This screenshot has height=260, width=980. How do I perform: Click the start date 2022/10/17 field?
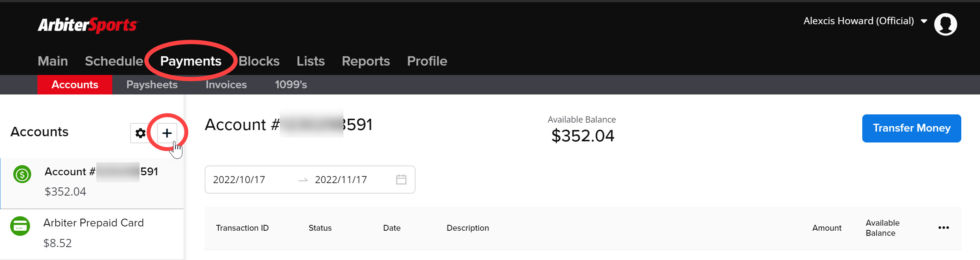[x=239, y=180]
